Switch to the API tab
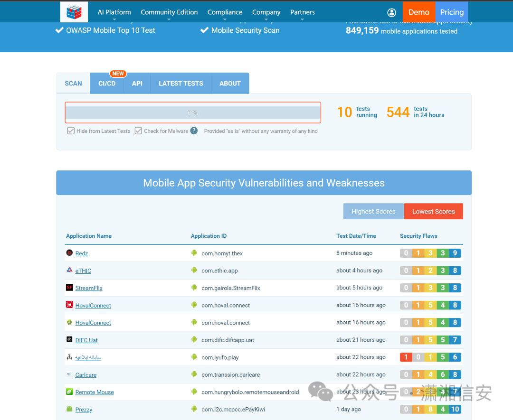Image resolution: width=513 pixels, height=420 pixels. [x=137, y=84]
